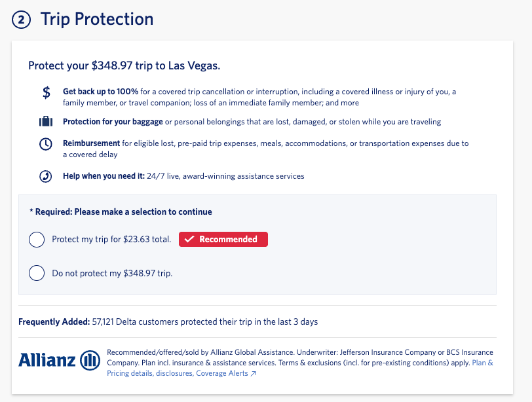Click the Allianz circular logo emblem
The image size is (532, 402).
90,359
